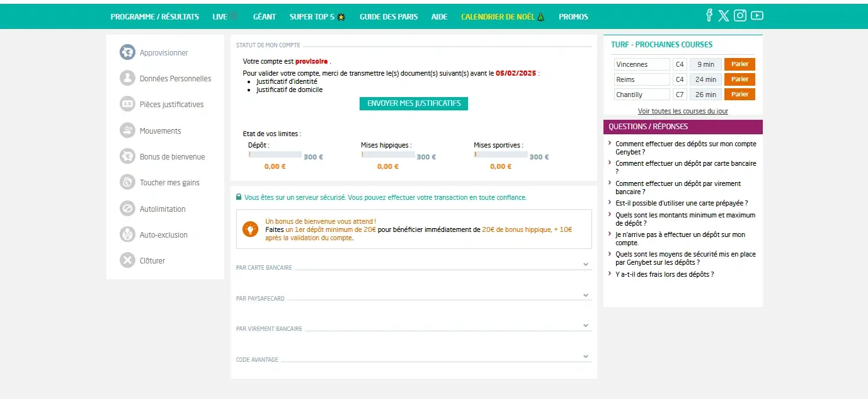Open the Mouvements section icon

pos(128,130)
